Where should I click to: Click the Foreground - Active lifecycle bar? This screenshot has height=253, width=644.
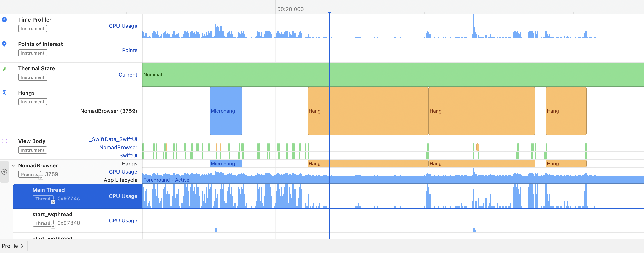375,180
